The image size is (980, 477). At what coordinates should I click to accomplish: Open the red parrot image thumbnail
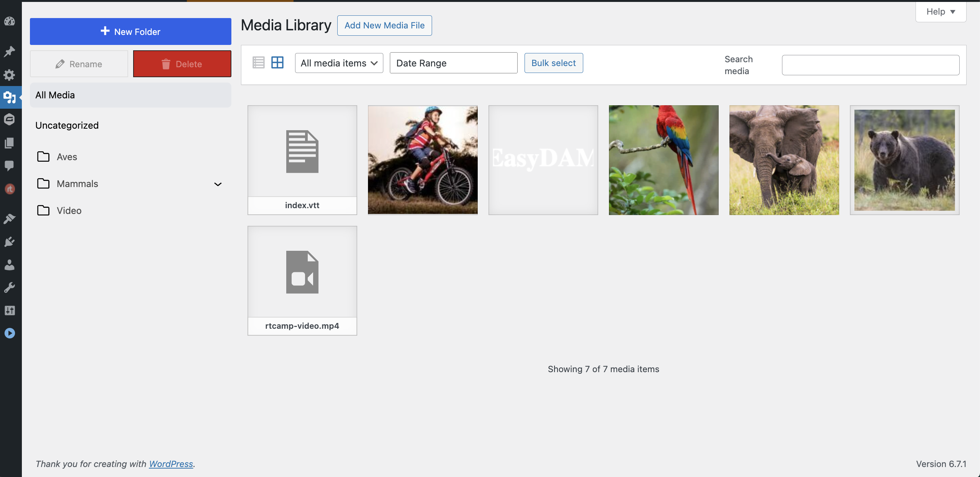click(x=663, y=160)
